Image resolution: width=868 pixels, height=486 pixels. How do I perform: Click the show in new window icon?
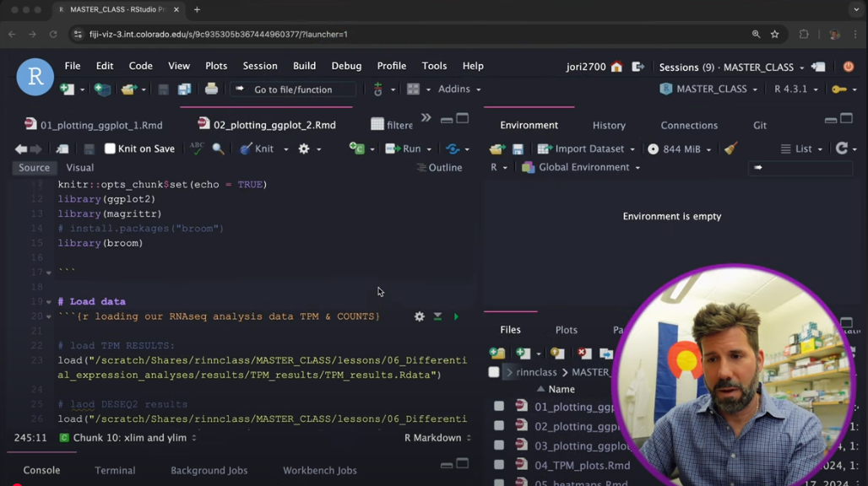pyautogui.click(x=62, y=148)
